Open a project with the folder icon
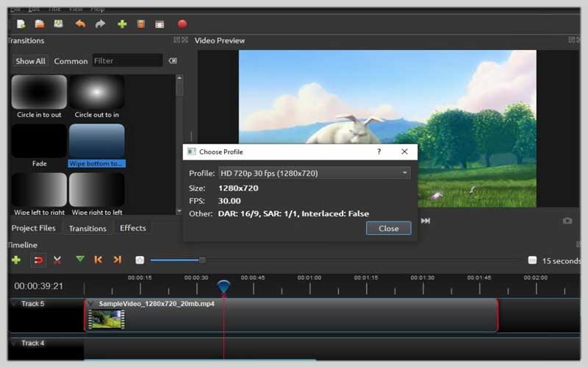 (40, 24)
